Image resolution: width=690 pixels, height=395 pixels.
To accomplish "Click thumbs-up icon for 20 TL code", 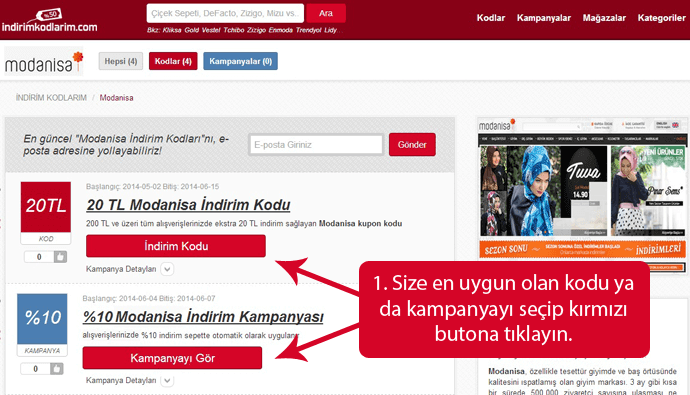I will point(60,257).
